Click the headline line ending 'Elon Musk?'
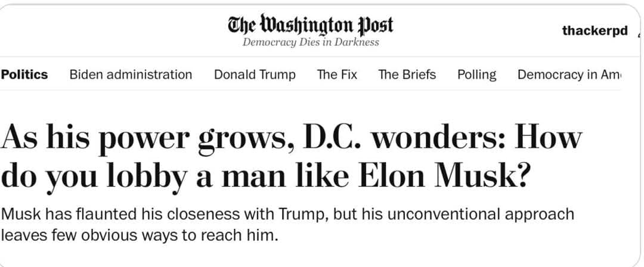Viewport: 644px width, 267px height. (x=265, y=176)
